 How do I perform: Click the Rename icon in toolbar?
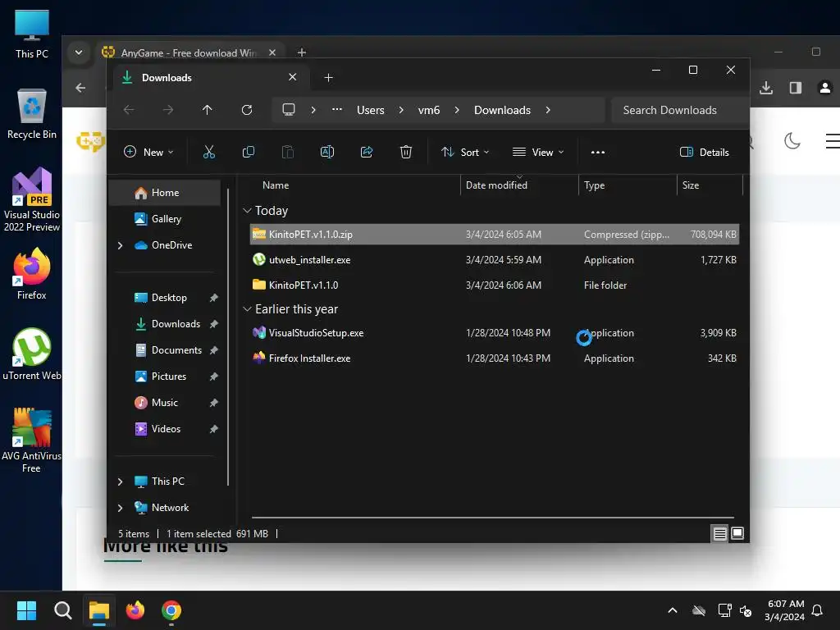click(326, 152)
